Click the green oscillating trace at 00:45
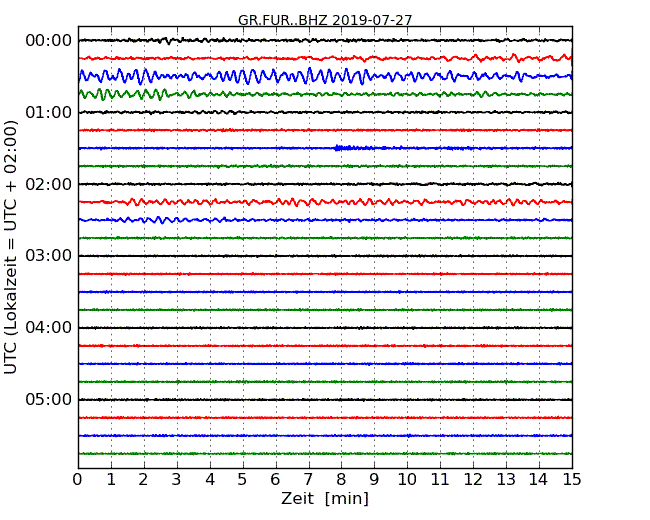 pyautogui.click(x=325, y=94)
